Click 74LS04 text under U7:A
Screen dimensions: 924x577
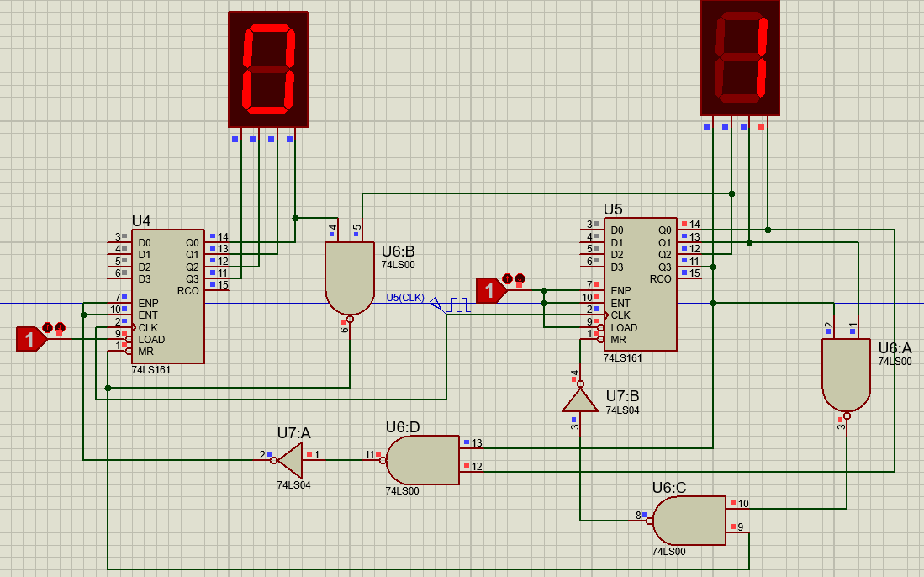(293, 485)
